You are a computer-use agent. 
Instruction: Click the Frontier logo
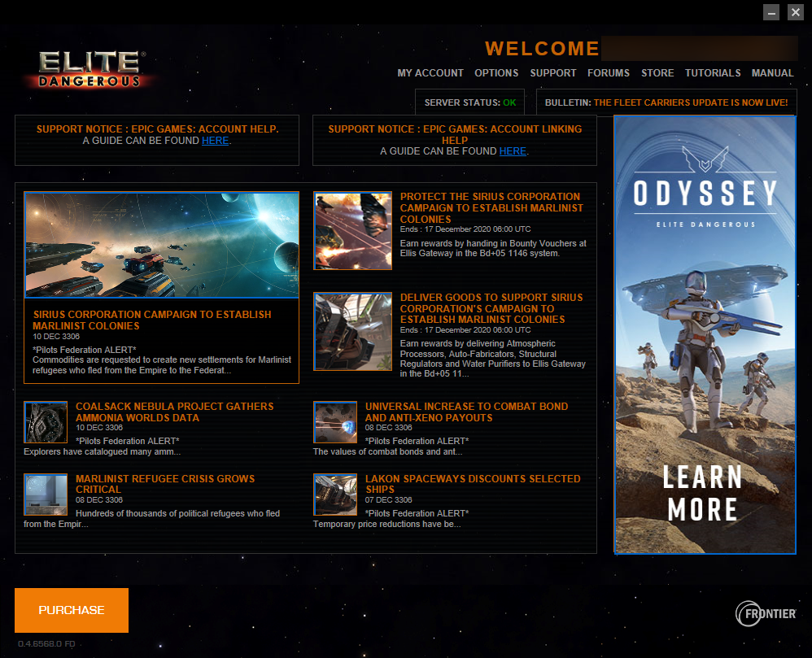click(x=766, y=613)
